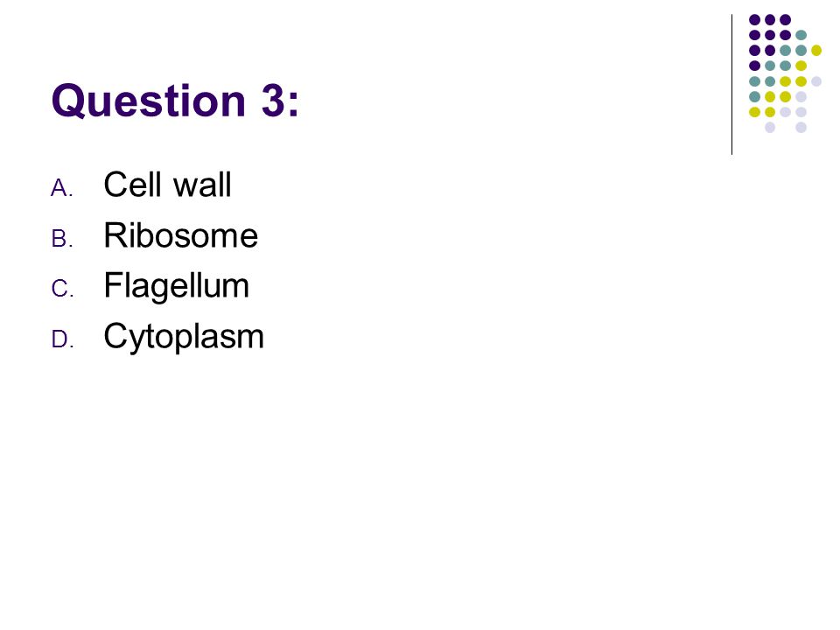
Task: Select answer letter D
Action: click(62, 339)
